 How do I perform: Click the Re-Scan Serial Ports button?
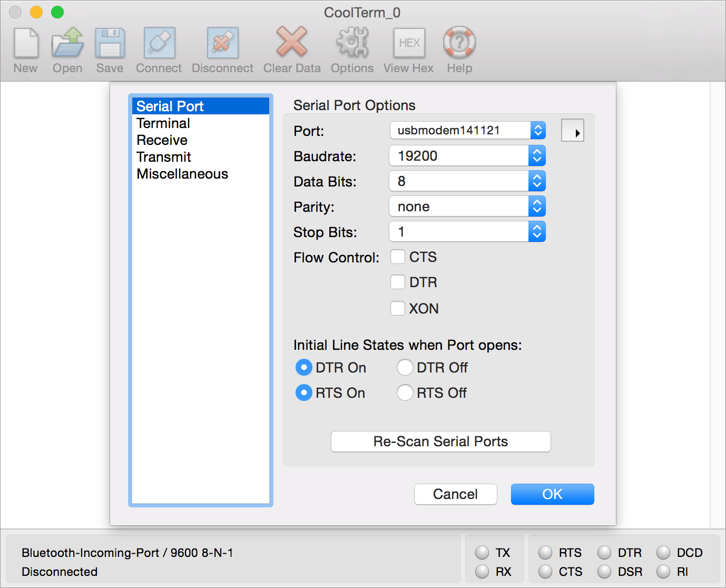pyautogui.click(x=440, y=442)
